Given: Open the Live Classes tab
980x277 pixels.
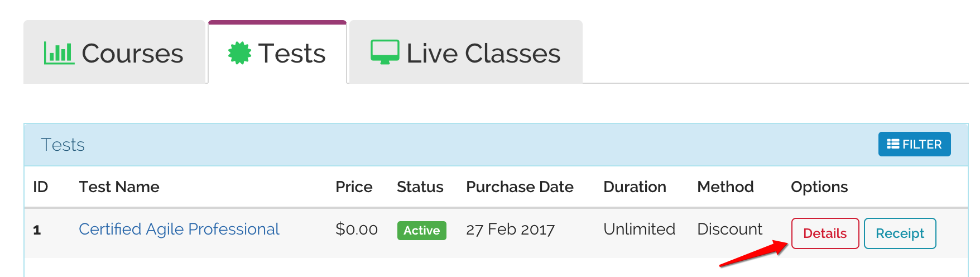Looking at the screenshot, I should pos(466,52).
